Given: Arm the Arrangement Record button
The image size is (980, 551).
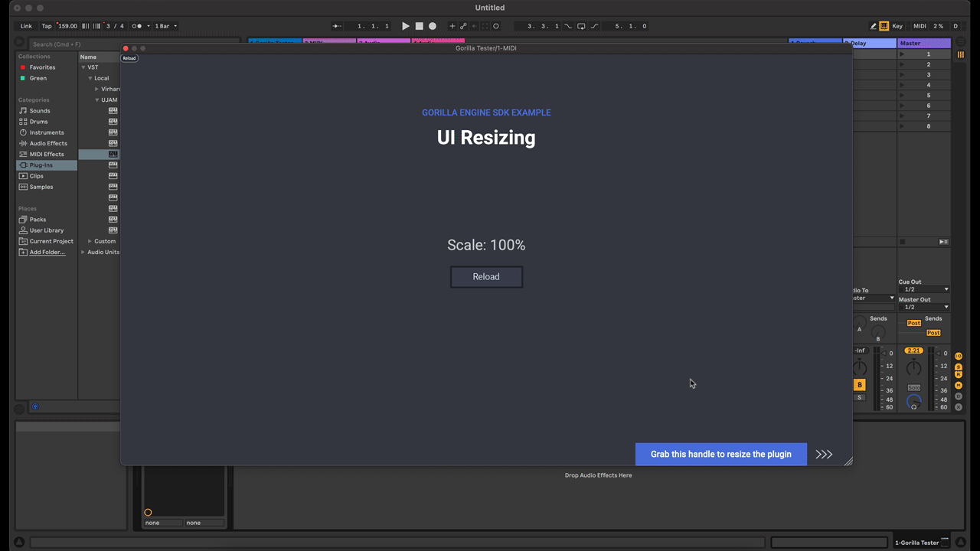Looking at the screenshot, I should 433,26.
